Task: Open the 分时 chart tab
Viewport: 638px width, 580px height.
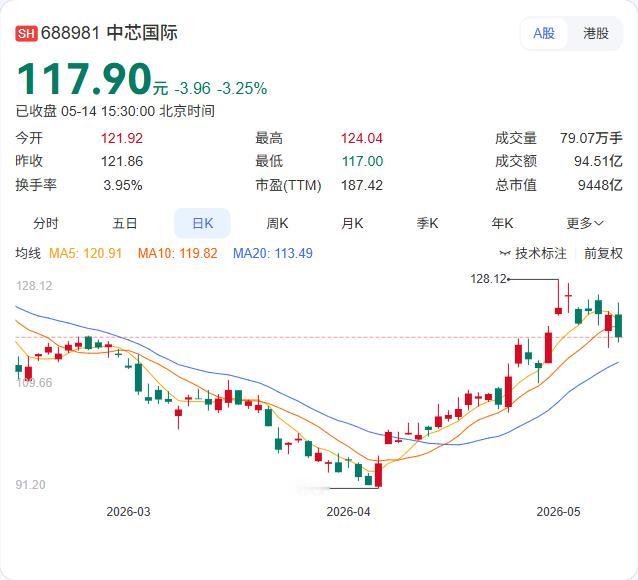Action: 46,223
